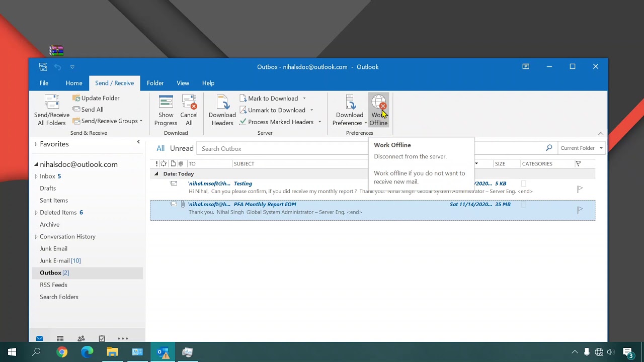Select the Drafts folder
Image resolution: width=644 pixels, height=362 pixels.
tap(48, 188)
